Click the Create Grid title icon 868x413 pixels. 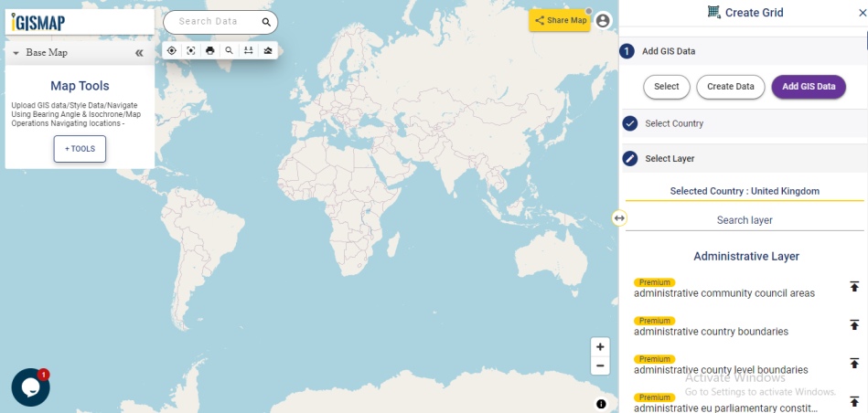(714, 12)
